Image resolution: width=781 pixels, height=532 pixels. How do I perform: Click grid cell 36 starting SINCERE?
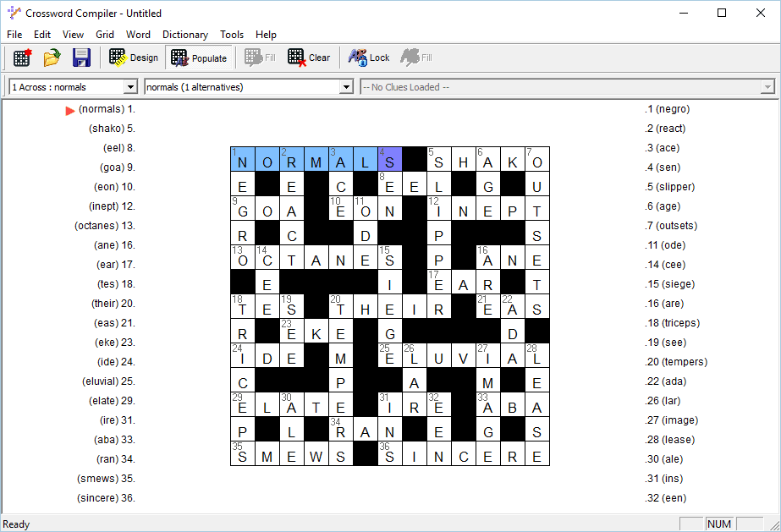click(x=389, y=453)
